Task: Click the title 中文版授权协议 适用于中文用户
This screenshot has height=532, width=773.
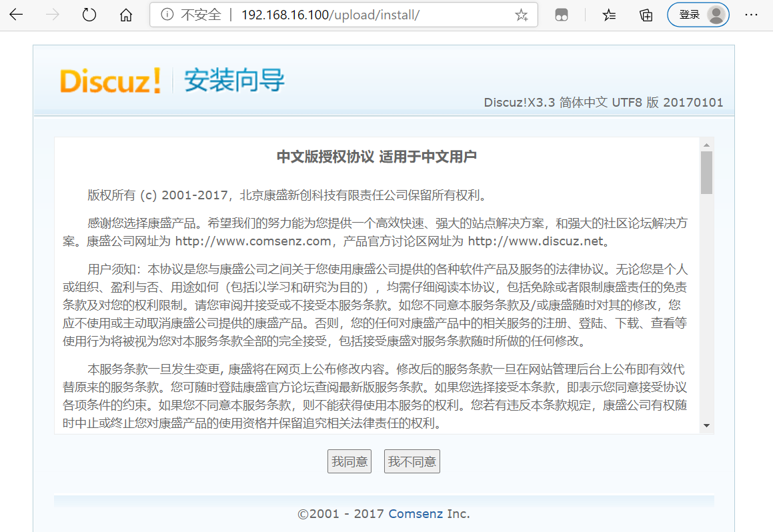Action: point(377,157)
